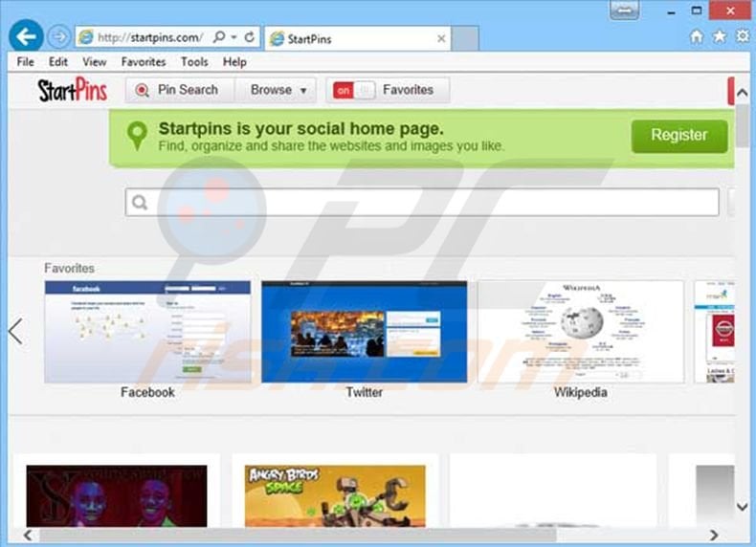The height and width of the screenshot is (547, 756).
Task: Open the Favorites menu in the menu bar
Action: pyautogui.click(x=144, y=62)
